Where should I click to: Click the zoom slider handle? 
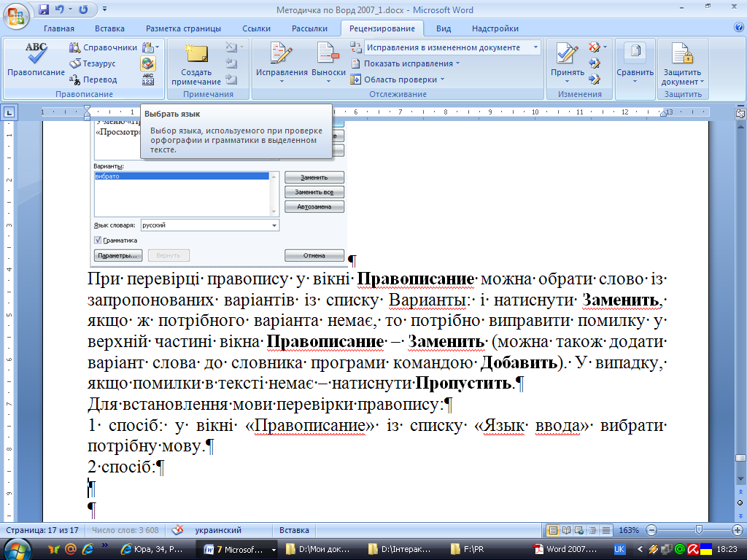698,530
